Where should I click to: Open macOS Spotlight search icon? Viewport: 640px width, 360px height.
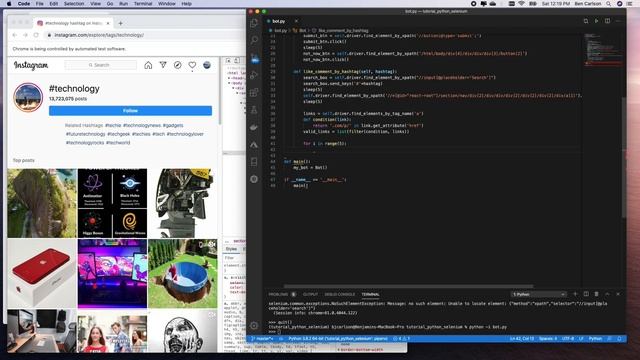608,4
